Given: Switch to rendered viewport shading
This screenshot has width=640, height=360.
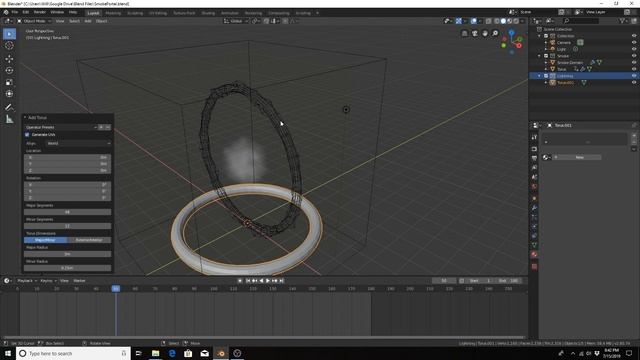Looking at the screenshot, I should tap(516, 21).
